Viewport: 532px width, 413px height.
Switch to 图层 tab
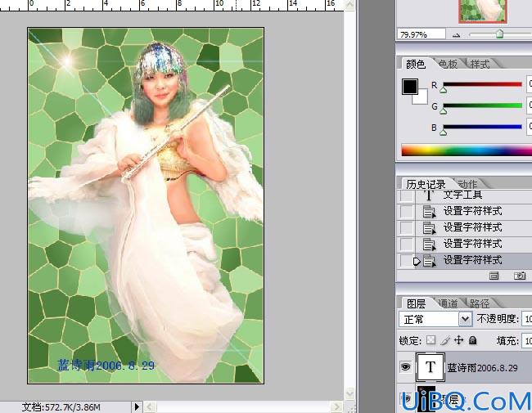click(x=416, y=303)
